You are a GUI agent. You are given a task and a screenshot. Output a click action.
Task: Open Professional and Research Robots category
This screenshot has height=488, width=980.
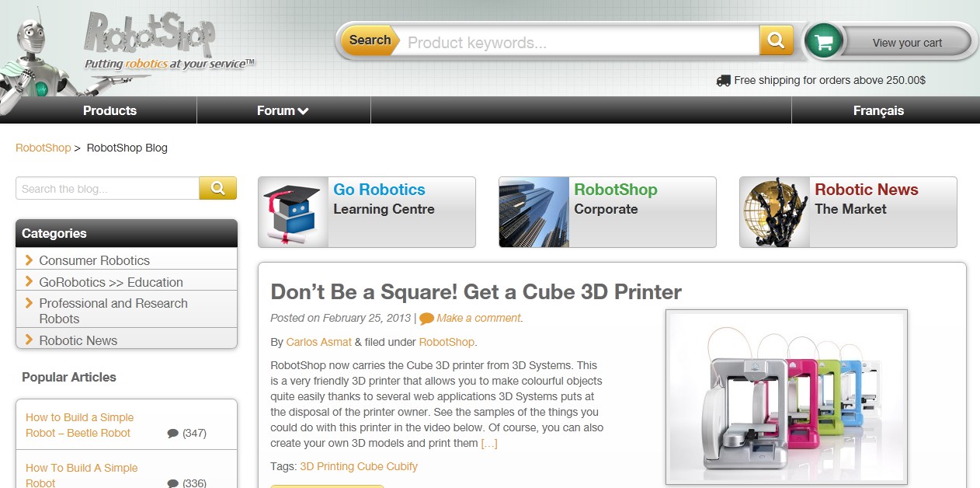tap(113, 311)
